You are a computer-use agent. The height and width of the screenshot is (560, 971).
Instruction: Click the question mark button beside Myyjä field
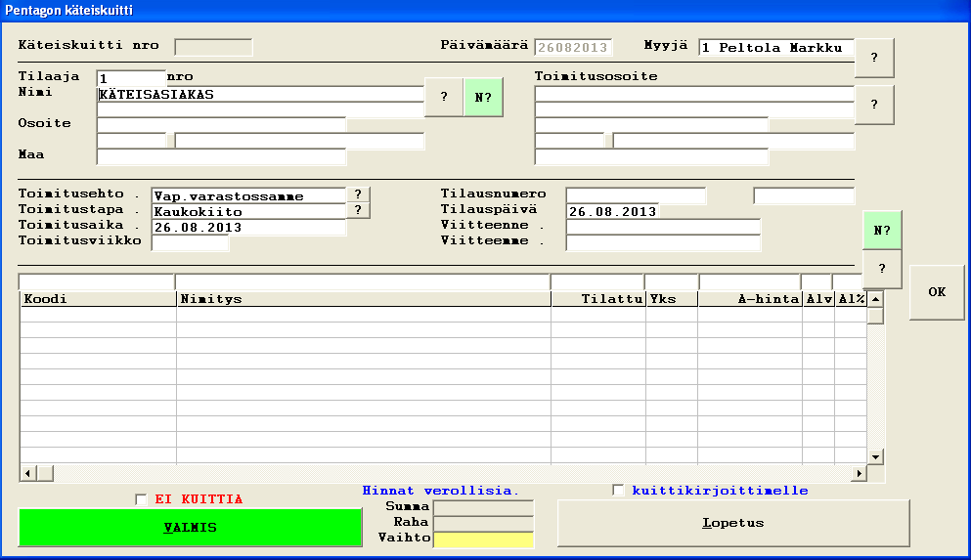coord(874,59)
